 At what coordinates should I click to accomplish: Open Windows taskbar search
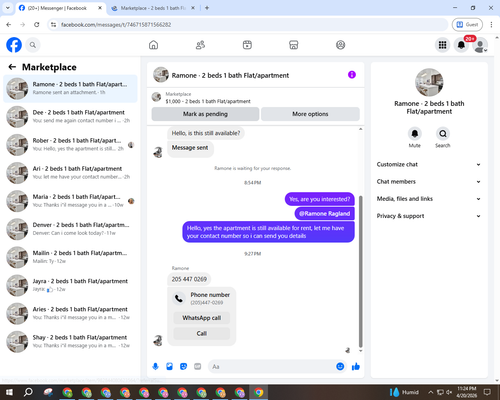coord(28,392)
